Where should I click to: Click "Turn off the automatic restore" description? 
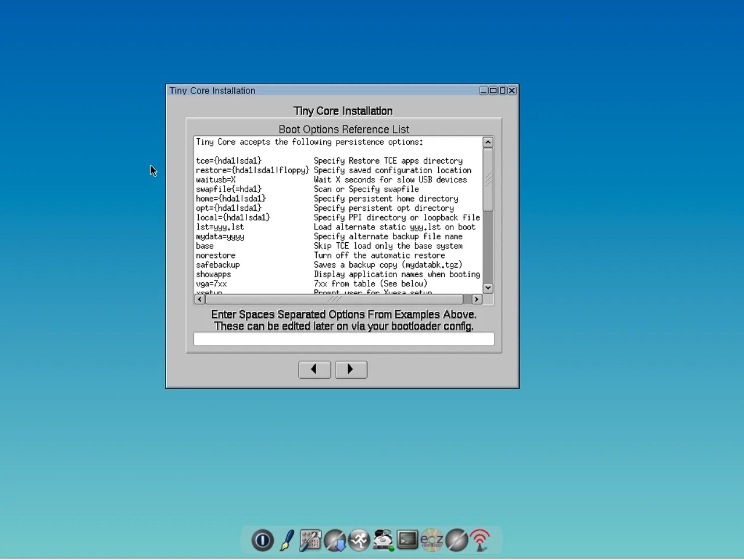380,256
